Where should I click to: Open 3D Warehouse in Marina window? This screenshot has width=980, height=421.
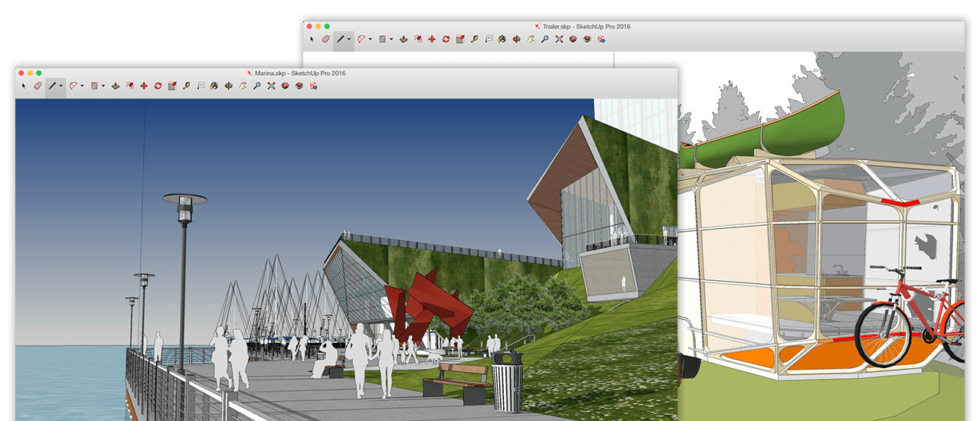pos(285,86)
